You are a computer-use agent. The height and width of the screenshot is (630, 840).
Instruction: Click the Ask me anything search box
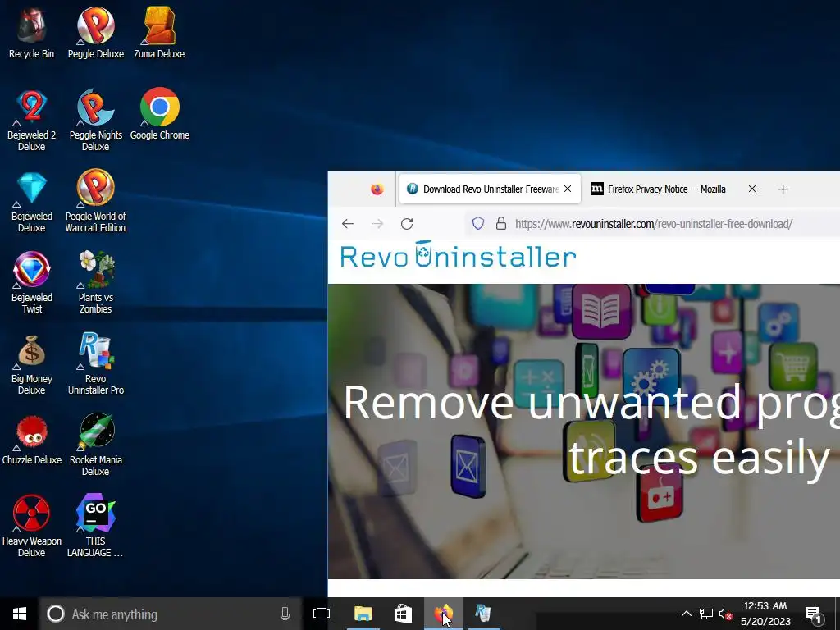click(x=171, y=614)
